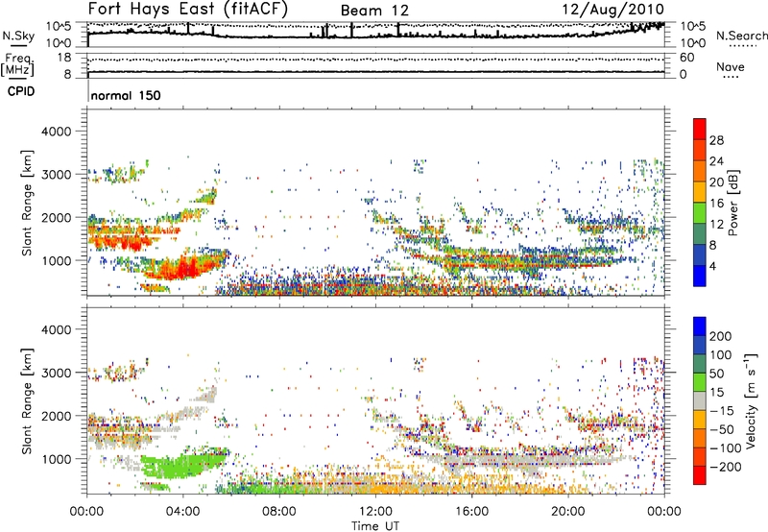This screenshot has height=532, width=768.
Task: Click the velocity panel "Slant Range [km]" label
Action: coord(27,401)
